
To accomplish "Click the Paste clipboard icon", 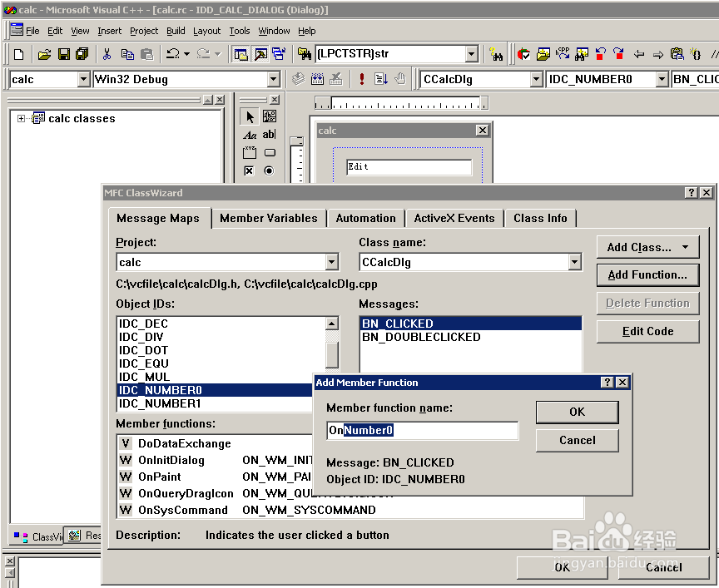I will (146, 54).
